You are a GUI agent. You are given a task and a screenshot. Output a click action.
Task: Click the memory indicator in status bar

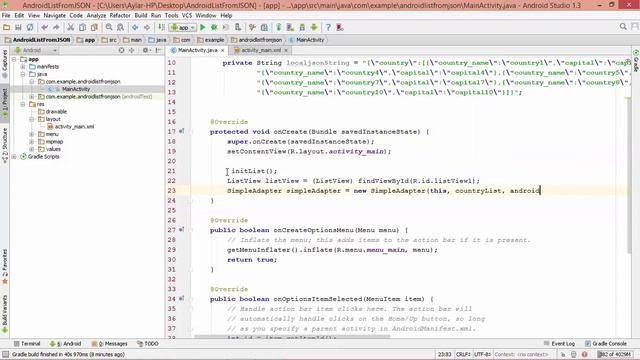click(614, 354)
